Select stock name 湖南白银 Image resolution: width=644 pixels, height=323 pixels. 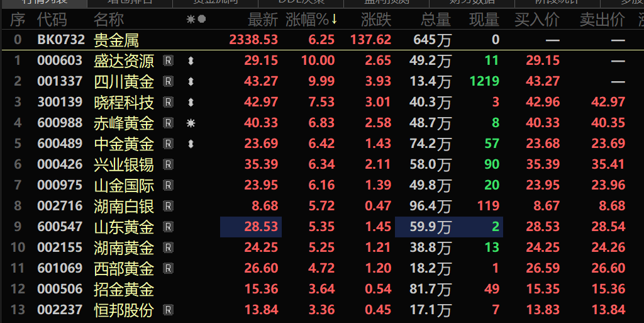point(124,206)
